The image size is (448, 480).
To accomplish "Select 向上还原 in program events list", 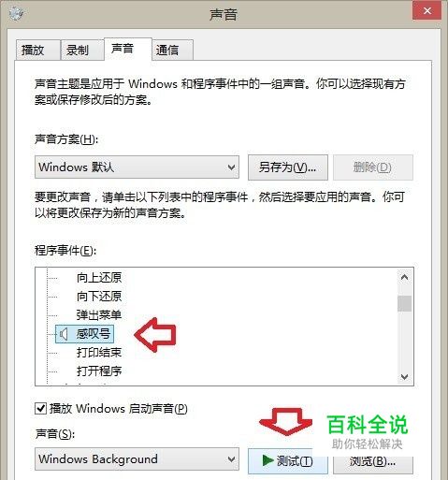I will (99, 277).
